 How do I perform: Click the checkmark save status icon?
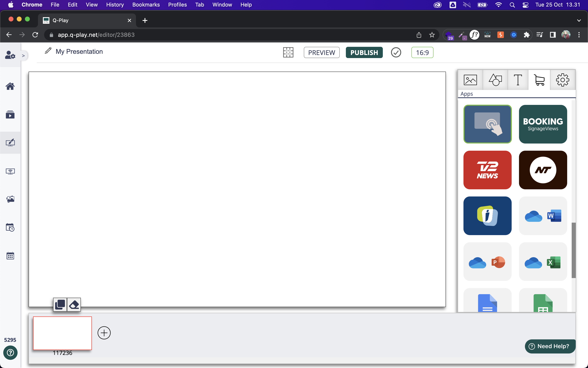[396, 52]
